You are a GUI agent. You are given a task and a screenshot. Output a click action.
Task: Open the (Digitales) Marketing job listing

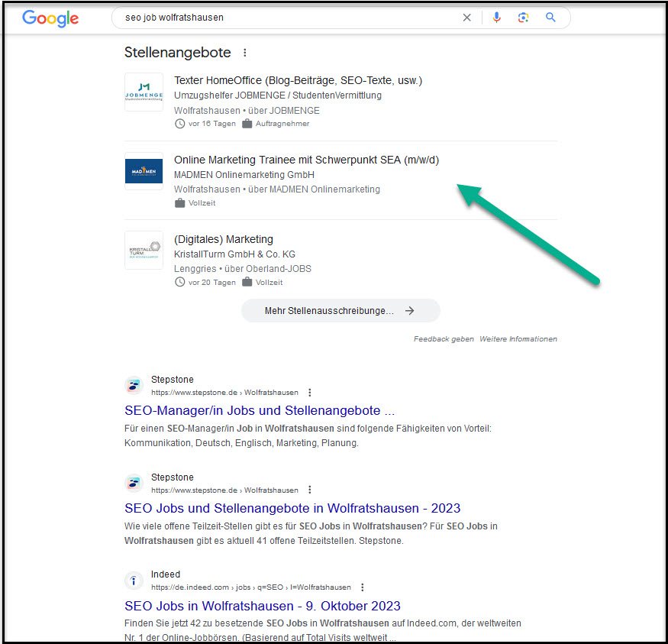point(223,239)
